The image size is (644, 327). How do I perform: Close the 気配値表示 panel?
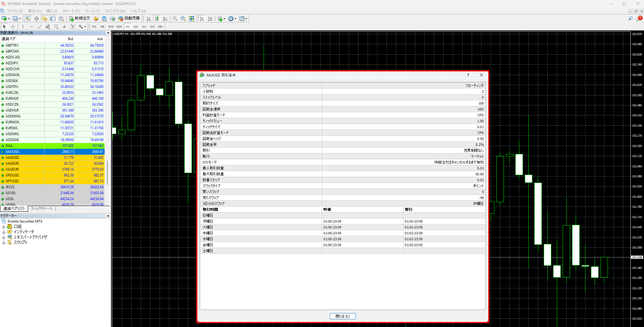[108, 33]
